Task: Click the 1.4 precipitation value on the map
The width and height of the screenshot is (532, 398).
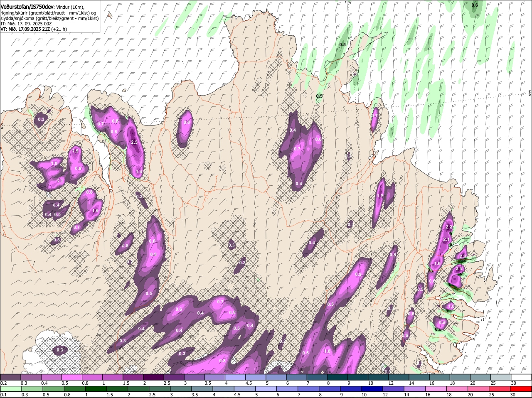Action: coord(139,172)
